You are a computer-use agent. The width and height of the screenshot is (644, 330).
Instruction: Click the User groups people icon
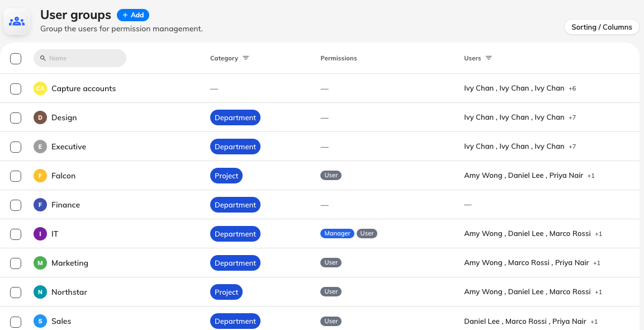(x=17, y=21)
